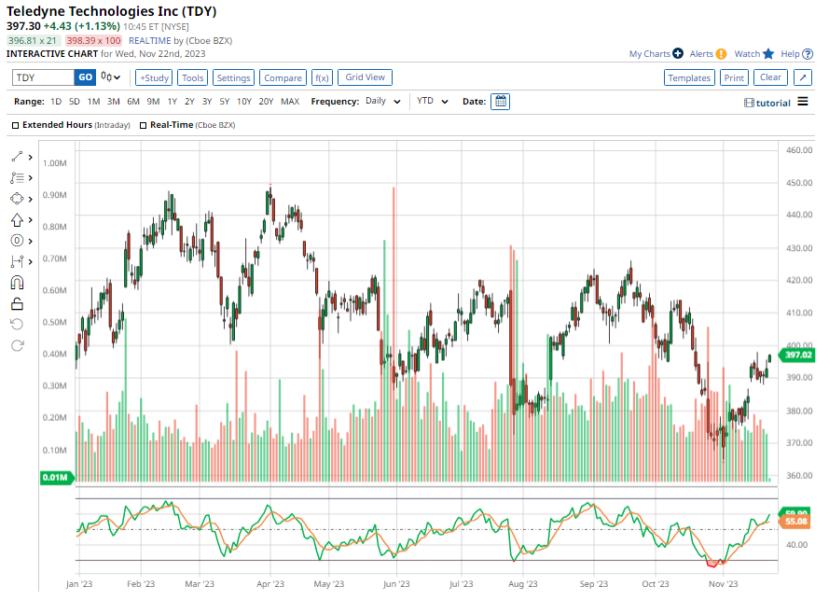Open the chart hamburger menu

[803, 101]
